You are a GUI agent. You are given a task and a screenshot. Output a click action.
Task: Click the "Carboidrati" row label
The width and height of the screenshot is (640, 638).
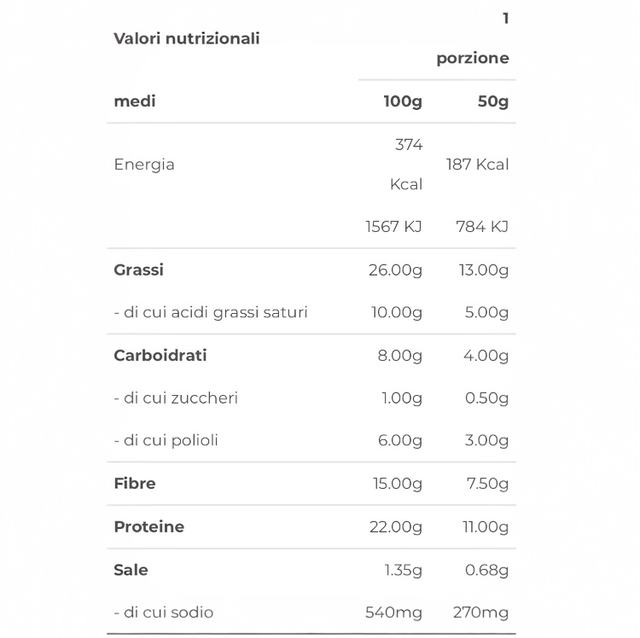(160, 355)
